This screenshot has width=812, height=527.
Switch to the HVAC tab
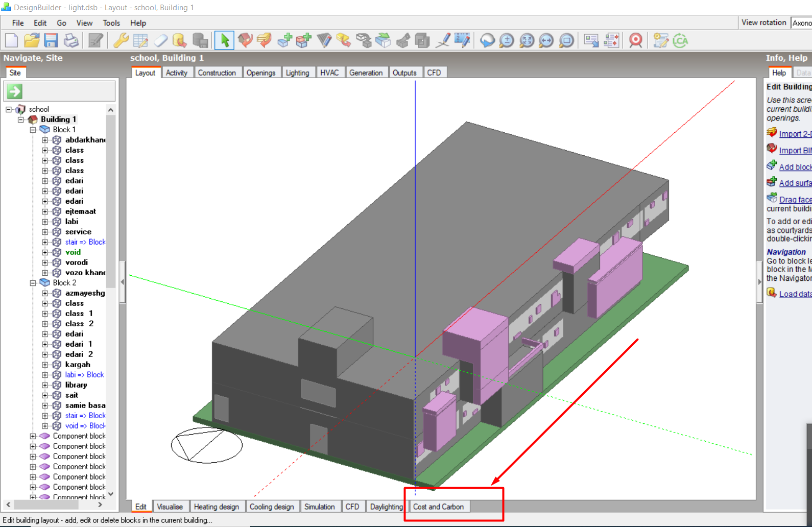[329, 73]
